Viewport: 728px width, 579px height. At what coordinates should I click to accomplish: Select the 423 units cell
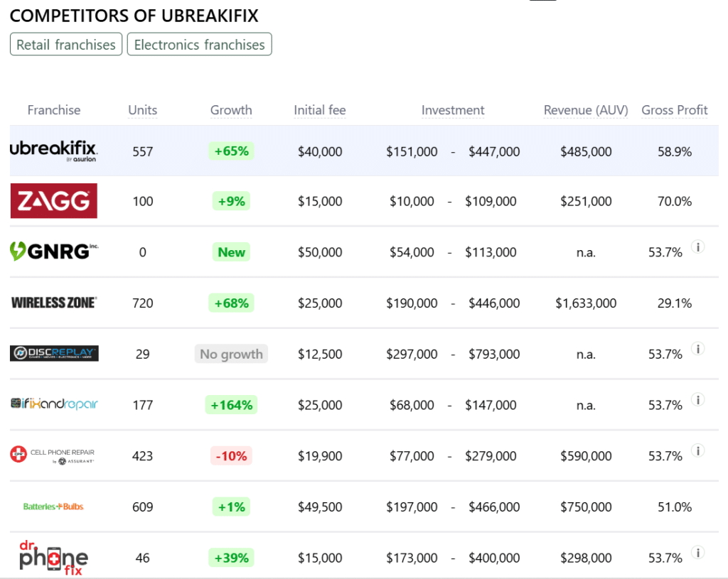point(142,455)
